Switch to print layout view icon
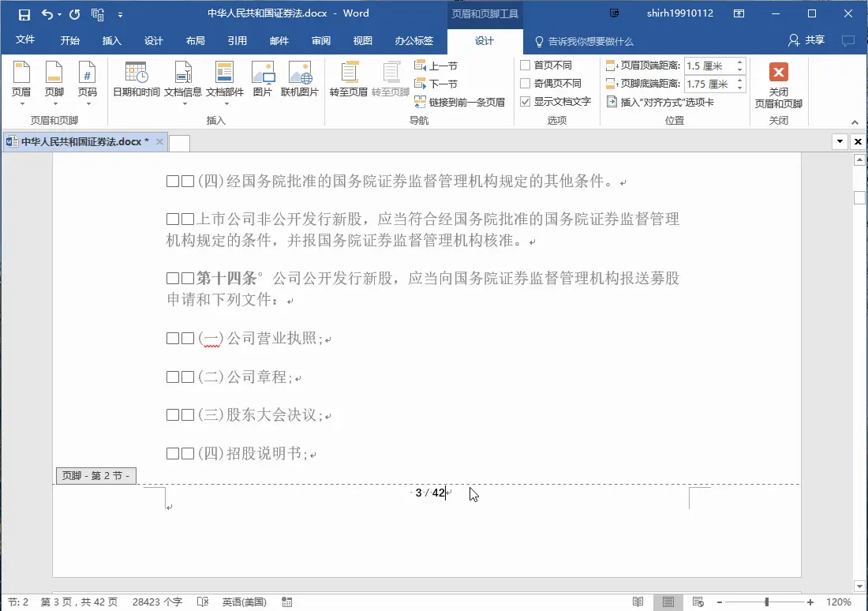This screenshot has width=868, height=611. 668,602
